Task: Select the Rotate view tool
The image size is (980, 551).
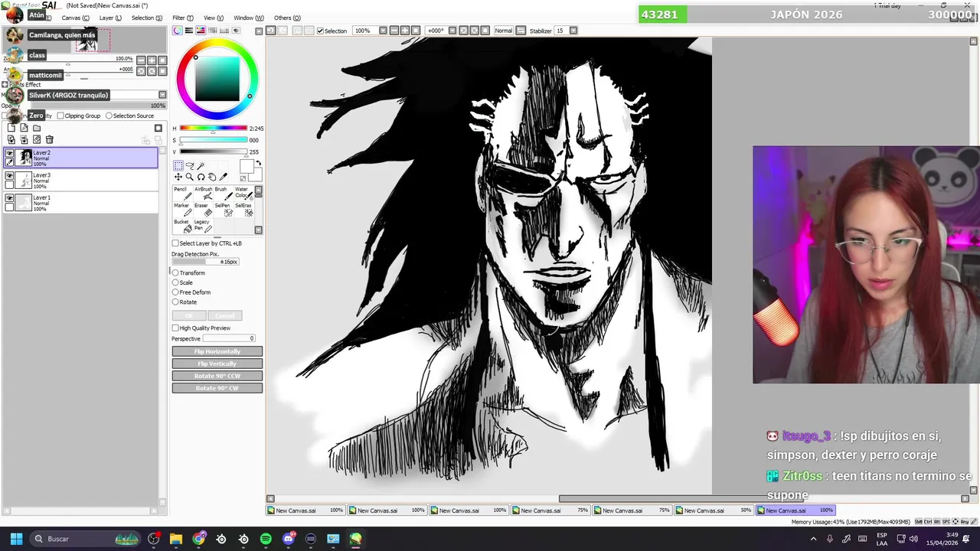Action: pos(201,177)
